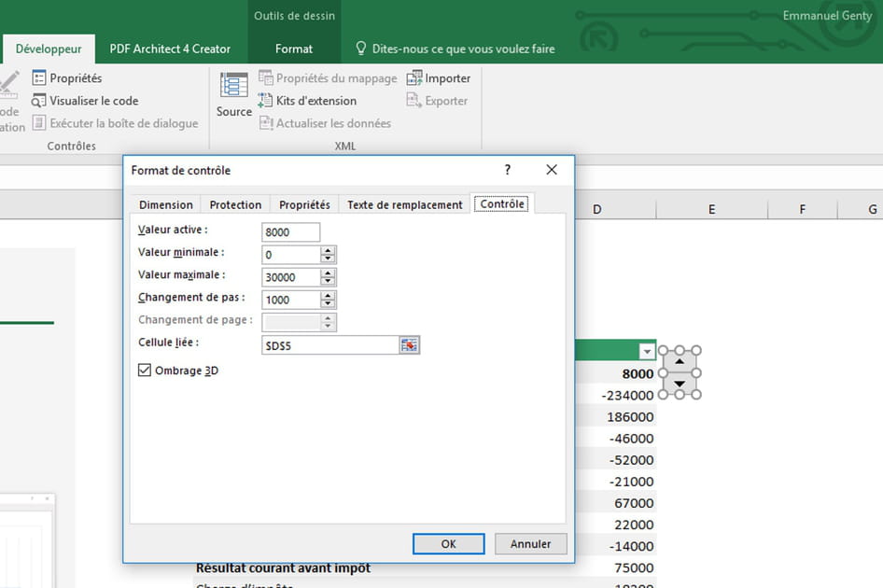Image resolution: width=883 pixels, height=588 pixels.
Task: Increase Changement de pas with up arrow
Action: click(x=328, y=296)
